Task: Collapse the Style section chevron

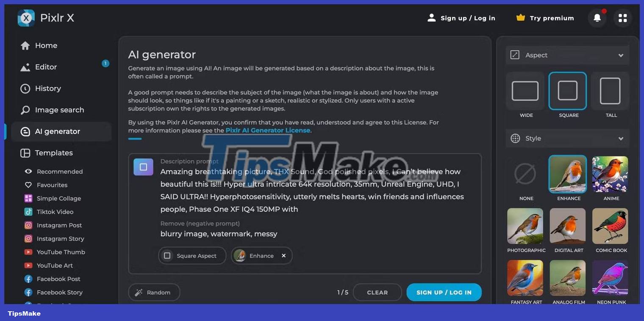Action: click(x=621, y=138)
